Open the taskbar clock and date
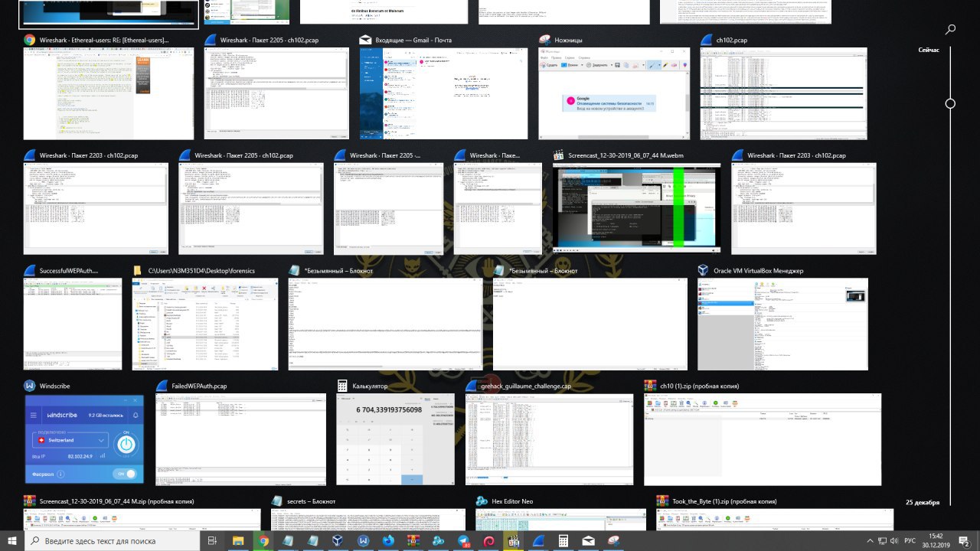This screenshot has width=980, height=551. (x=936, y=541)
